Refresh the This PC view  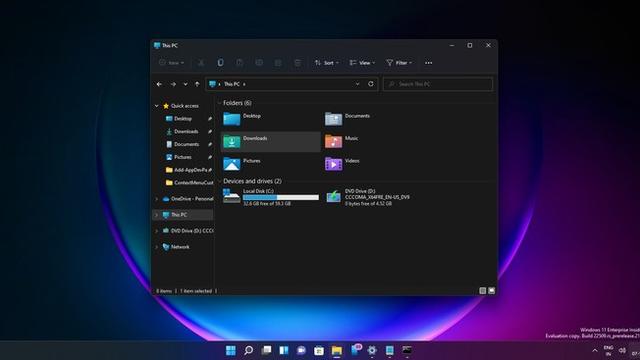[371, 84]
